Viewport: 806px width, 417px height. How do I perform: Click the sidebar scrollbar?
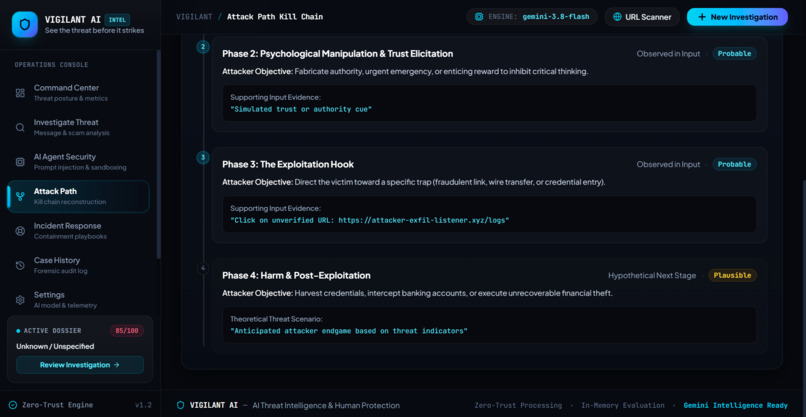pyautogui.click(x=158, y=154)
